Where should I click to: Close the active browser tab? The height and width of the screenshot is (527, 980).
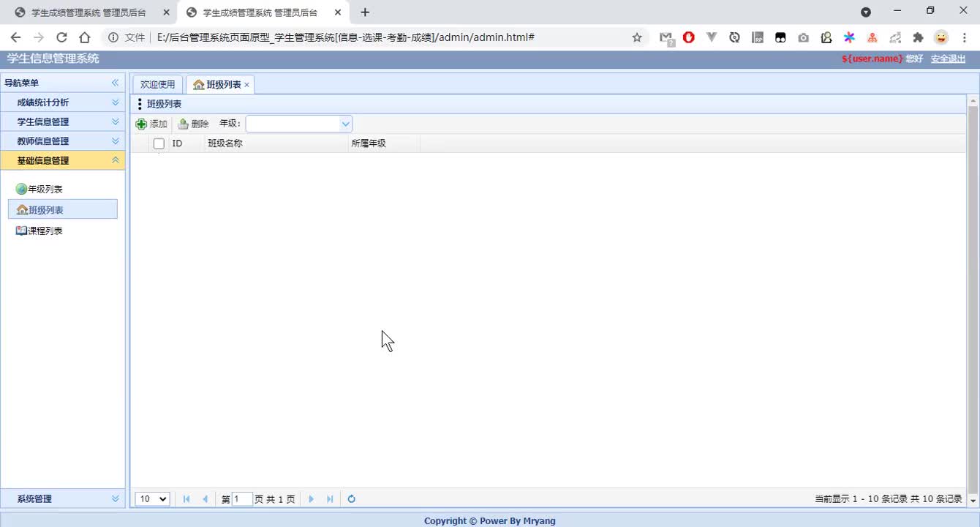point(337,12)
